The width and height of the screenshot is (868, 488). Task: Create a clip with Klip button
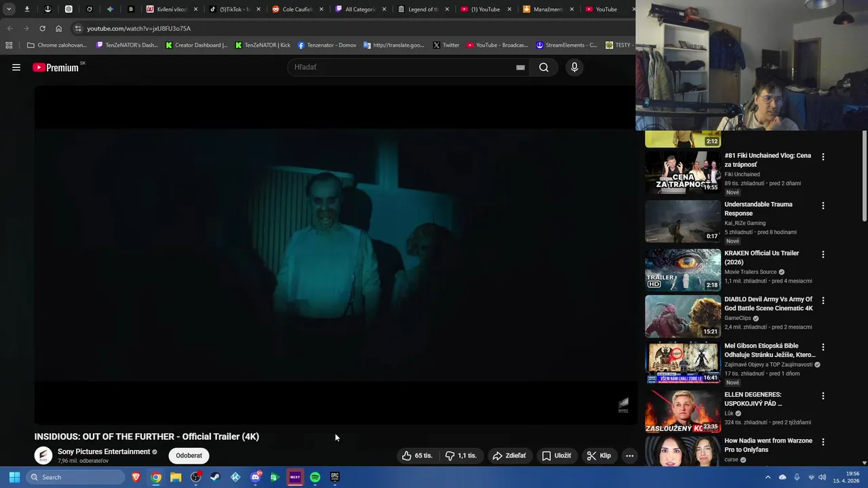point(599,455)
